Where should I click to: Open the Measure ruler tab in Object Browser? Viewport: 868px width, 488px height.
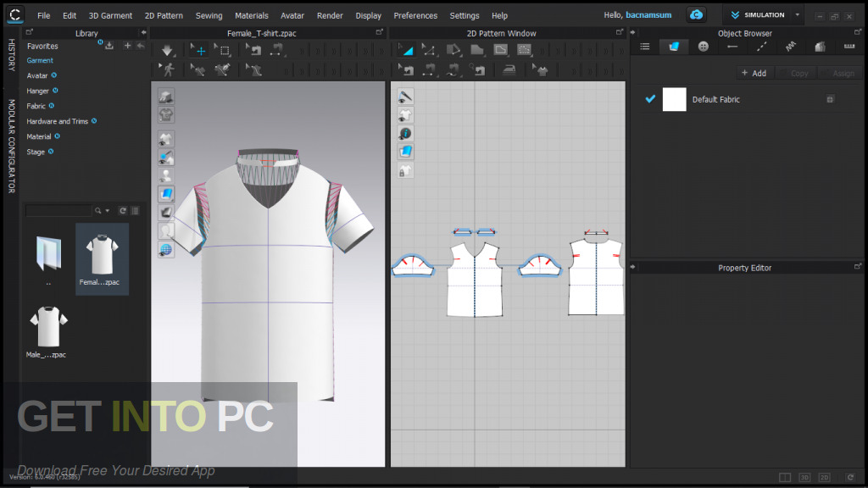849,47
